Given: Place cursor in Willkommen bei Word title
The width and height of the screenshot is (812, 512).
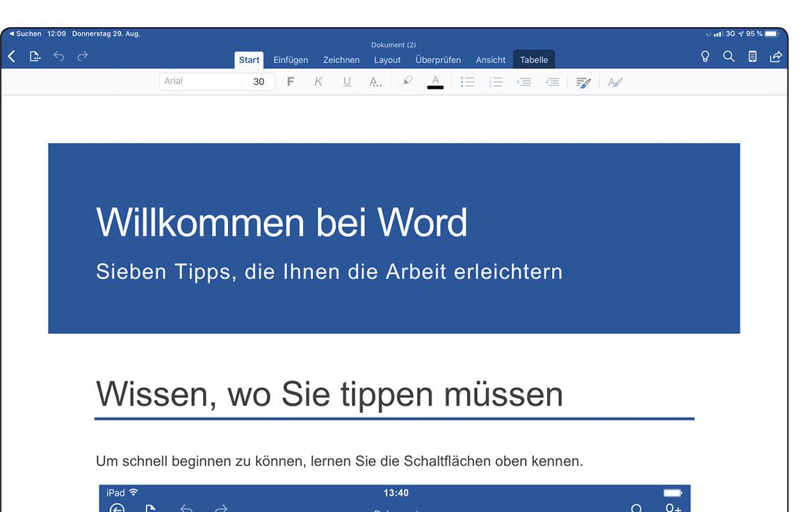Looking at the screenshot, I should [x=281, y=222].
